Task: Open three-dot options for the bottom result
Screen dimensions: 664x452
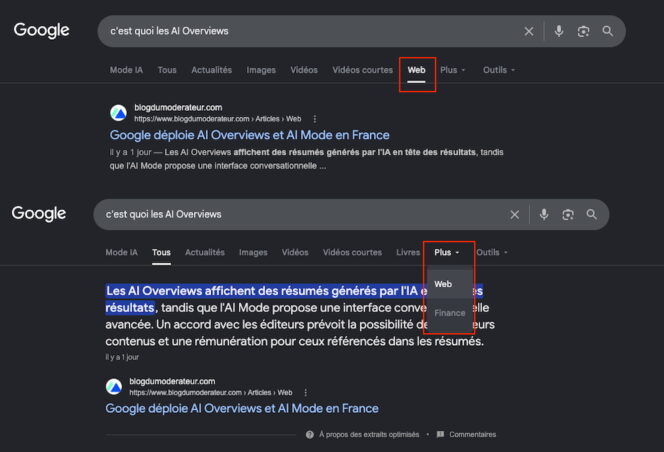Action: point(305,393)
